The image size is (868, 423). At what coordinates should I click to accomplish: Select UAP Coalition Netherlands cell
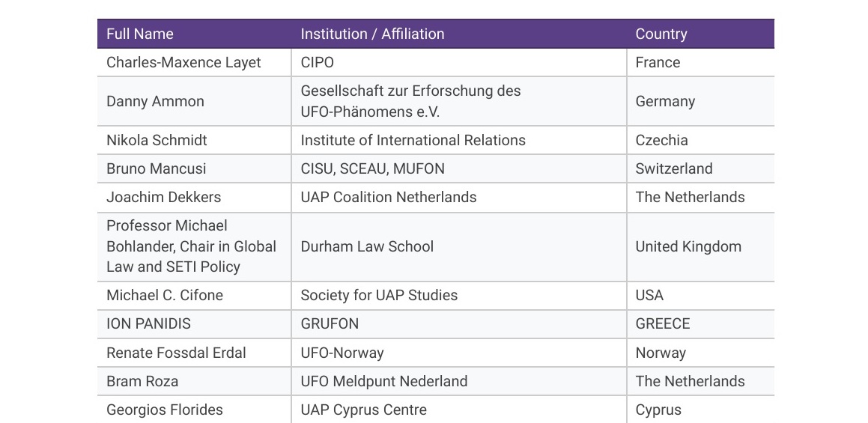click(388, 197)
